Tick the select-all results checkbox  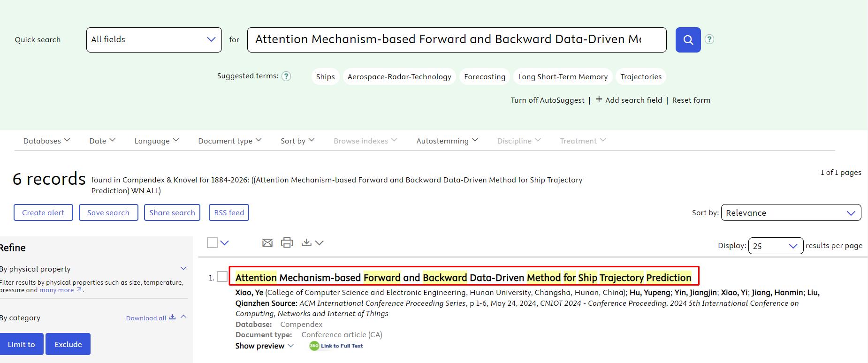212,242
